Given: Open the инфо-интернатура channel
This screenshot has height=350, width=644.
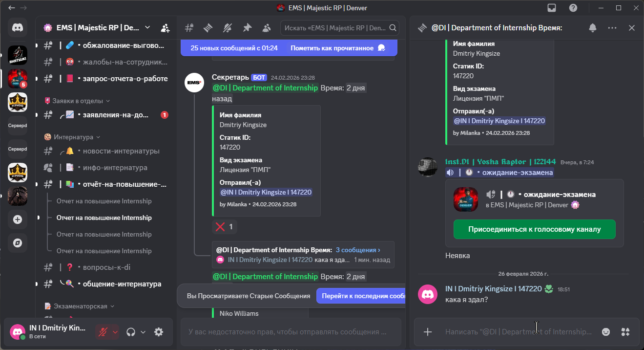Looking at the screenshot, I should pyautogui.click(x=105, y=168).
